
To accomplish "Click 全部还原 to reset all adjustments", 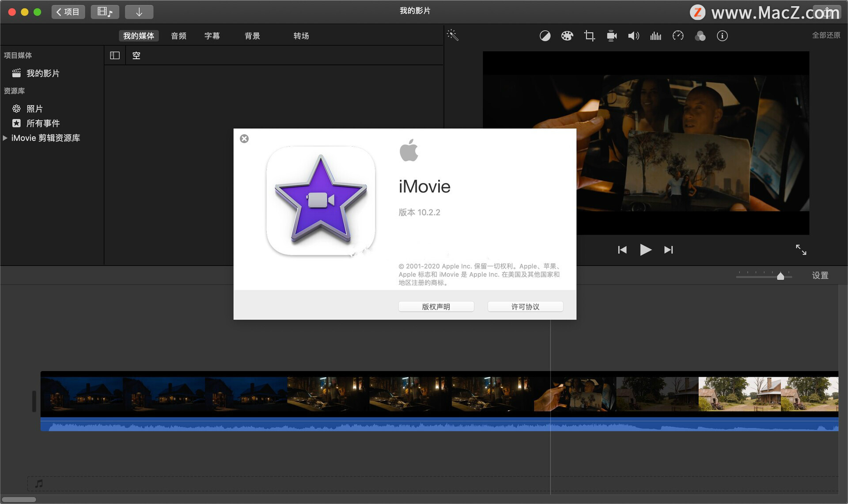I will click(x=826, y=35).
